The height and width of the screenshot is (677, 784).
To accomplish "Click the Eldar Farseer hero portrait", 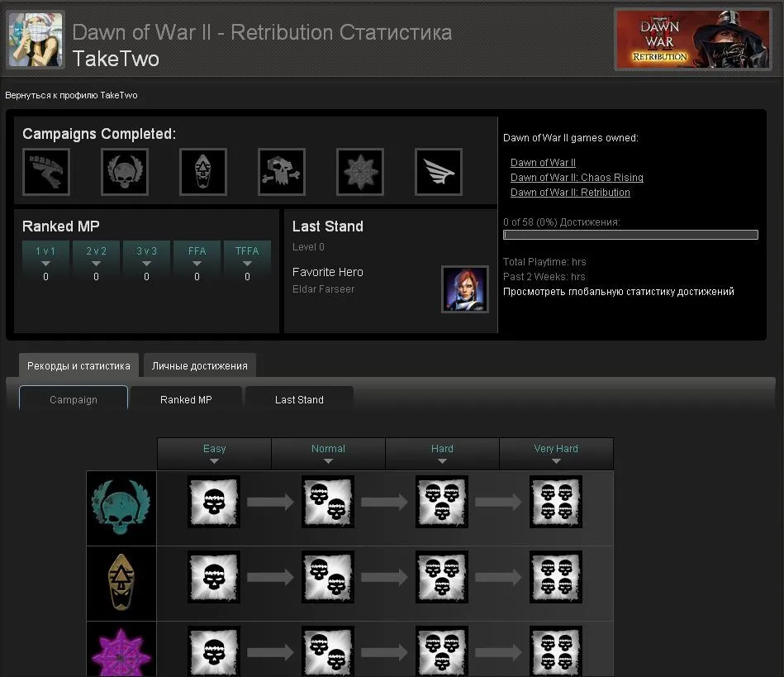I will [x=465, y=289].
